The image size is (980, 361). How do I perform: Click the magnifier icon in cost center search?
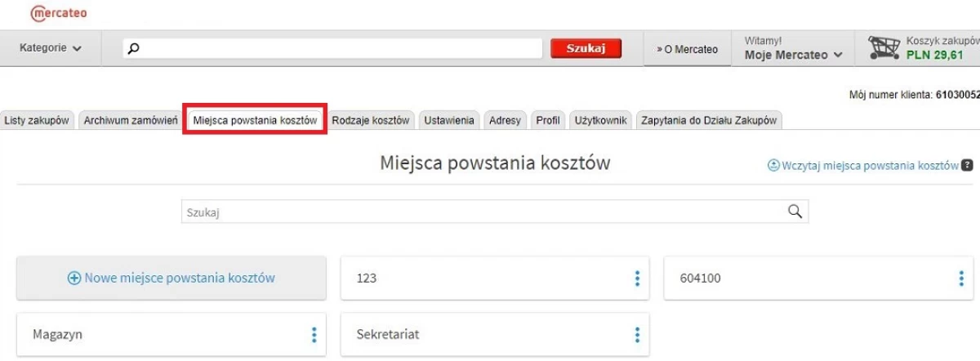pyautogui.click(x=795, y=212)
